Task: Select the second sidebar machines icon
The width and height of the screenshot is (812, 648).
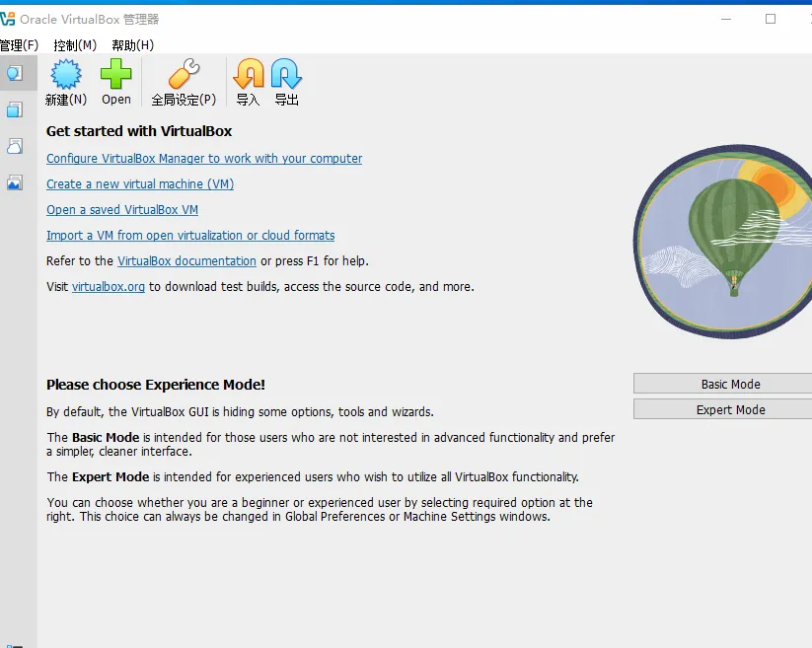Action: [x=15, y=109]
